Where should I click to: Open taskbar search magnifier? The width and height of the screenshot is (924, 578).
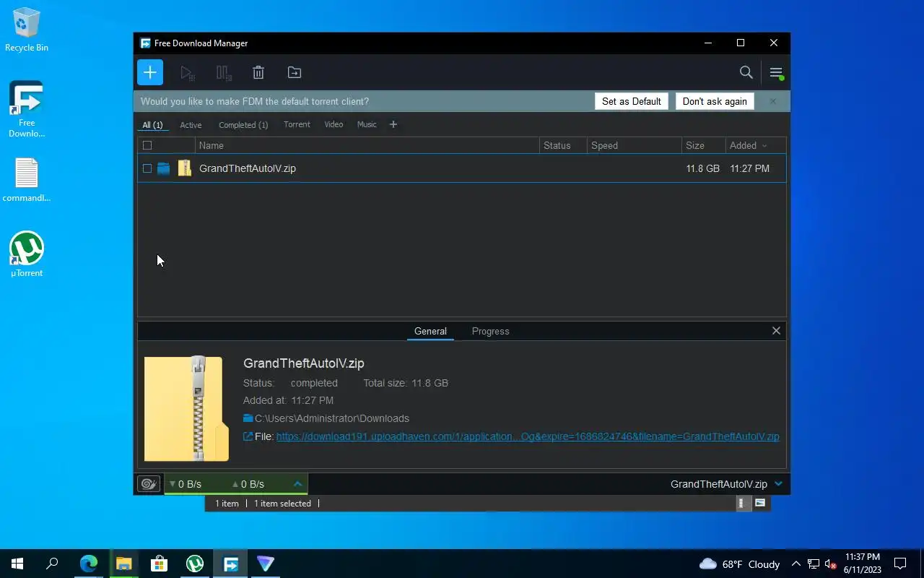click(52, 564)
